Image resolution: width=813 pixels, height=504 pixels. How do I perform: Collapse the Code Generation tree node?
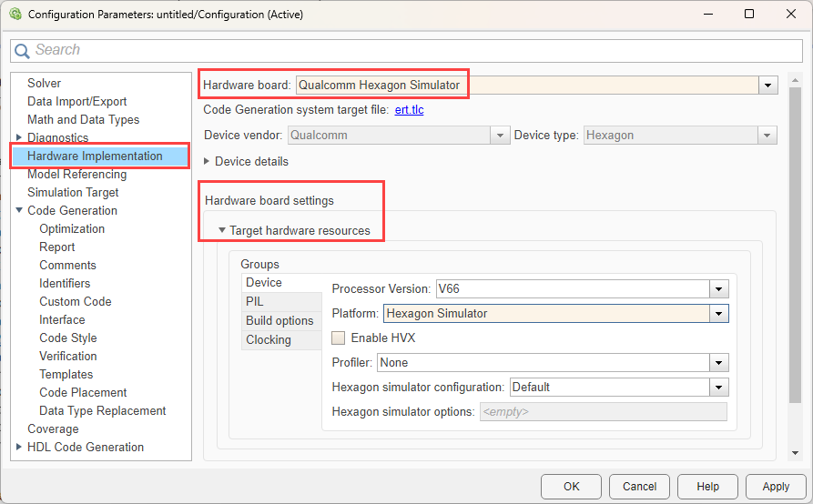pyautogui.click(x=19, y=210)
